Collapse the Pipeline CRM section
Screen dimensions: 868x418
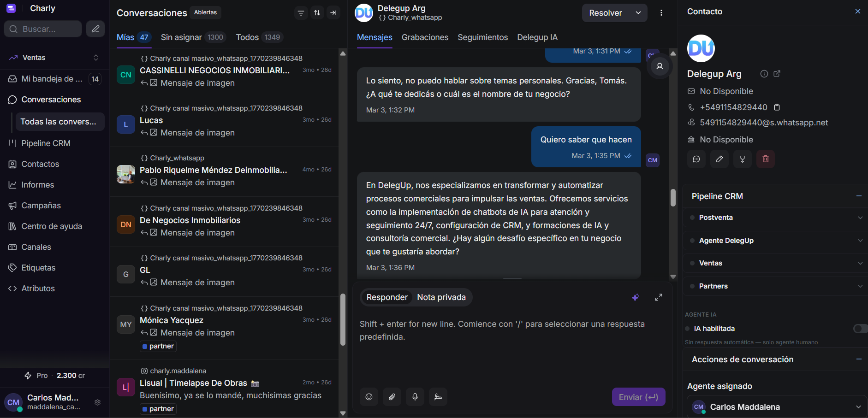tap(859, 196)
